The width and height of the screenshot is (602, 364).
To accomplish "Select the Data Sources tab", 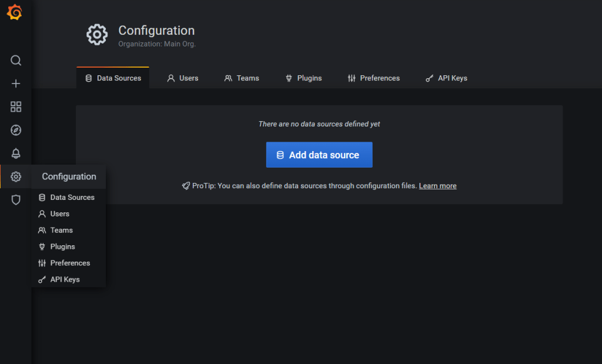I will click(x=113, y=78).
